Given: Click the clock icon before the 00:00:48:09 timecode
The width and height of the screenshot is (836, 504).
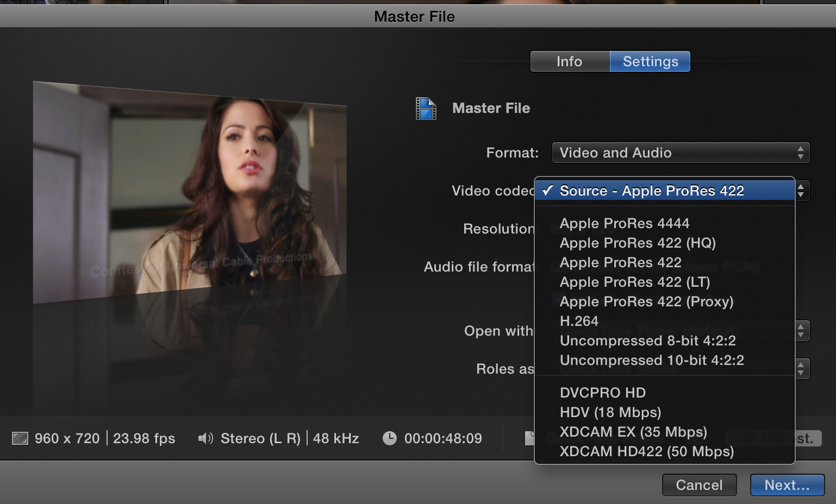Looking at the screenshot, I should click(390, 438).
